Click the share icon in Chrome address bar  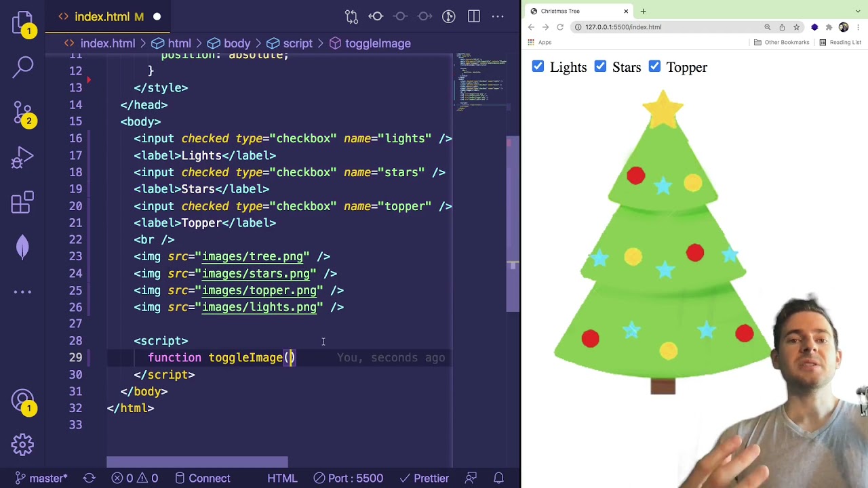(782, 27)
